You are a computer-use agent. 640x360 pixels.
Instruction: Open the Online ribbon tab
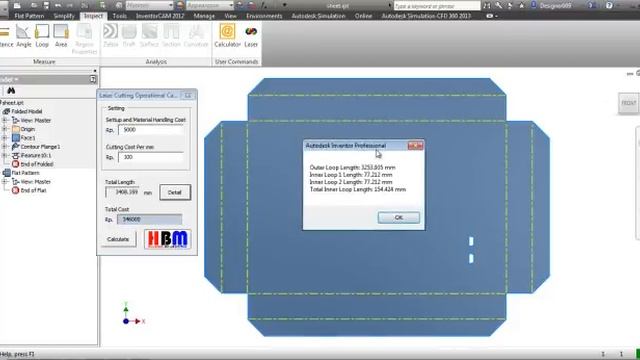(363, 16)
